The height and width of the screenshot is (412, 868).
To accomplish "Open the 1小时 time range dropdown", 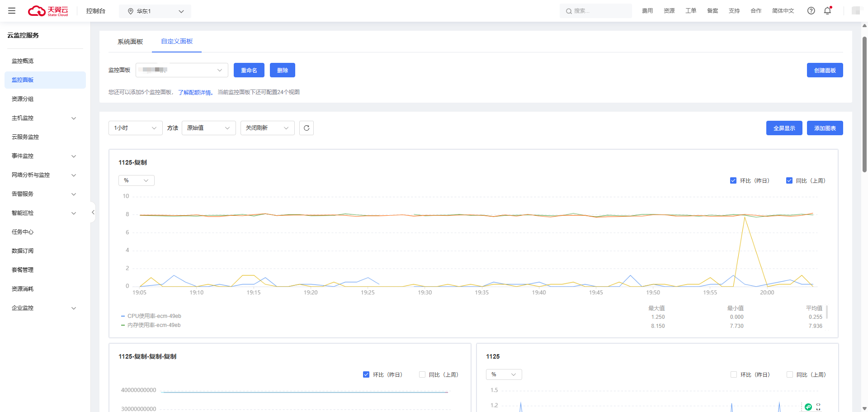I will coord(135,128).
